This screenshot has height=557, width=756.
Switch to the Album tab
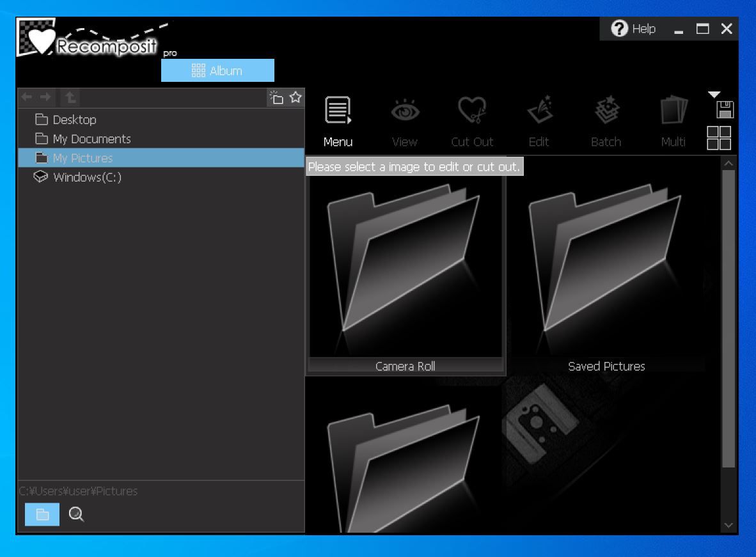click(x=217, y=70)
